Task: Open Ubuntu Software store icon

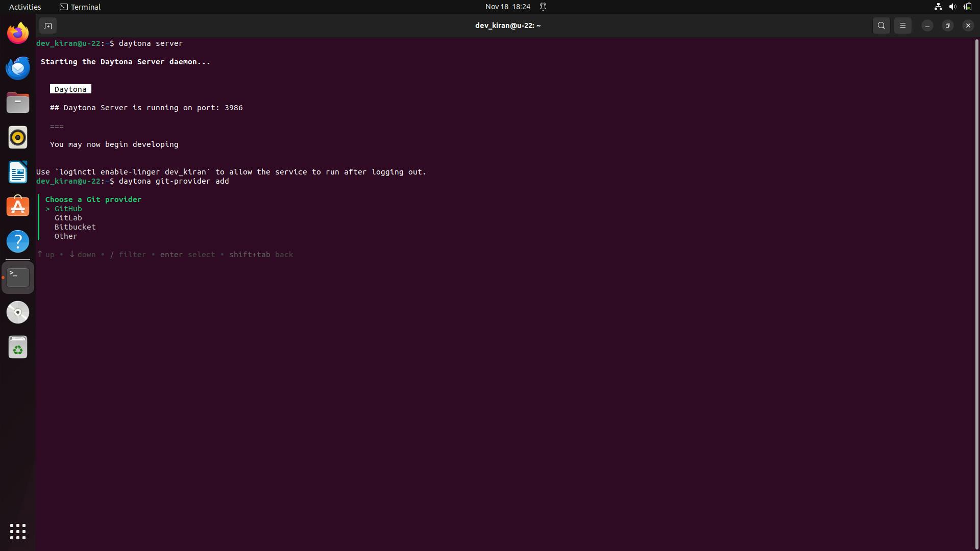Action: click(18, 207)
